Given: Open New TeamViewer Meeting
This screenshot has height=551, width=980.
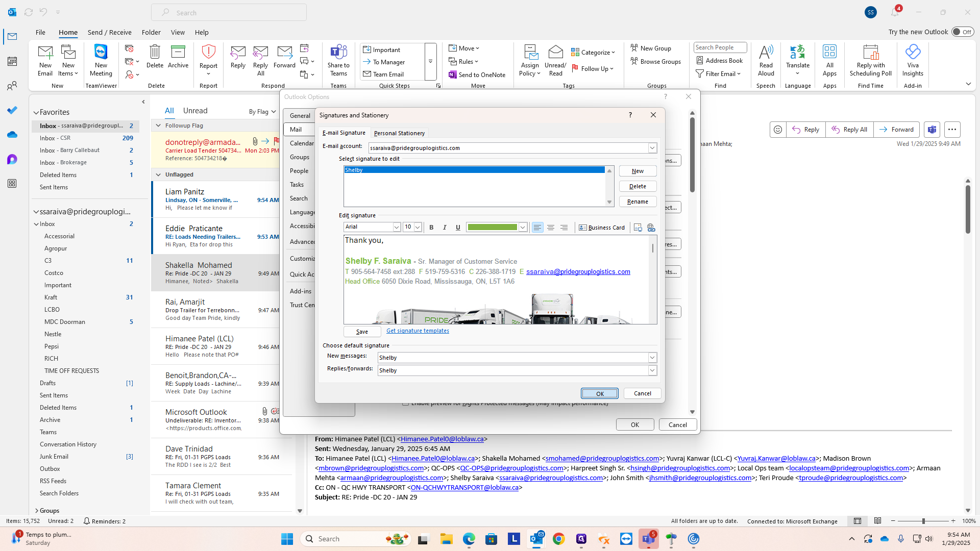Looking at the screenshot, I should 101,60.
